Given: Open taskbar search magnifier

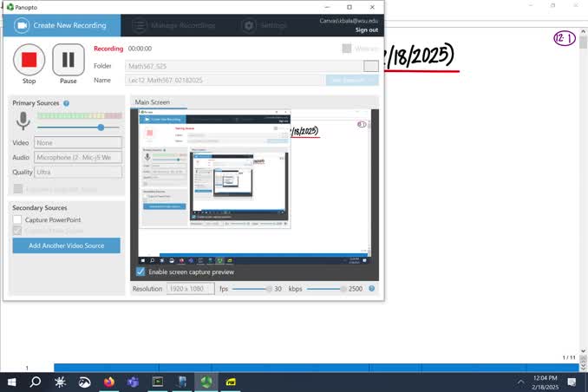Looking at the screenshot, I should pyautogui.click(x=36, y=382).
